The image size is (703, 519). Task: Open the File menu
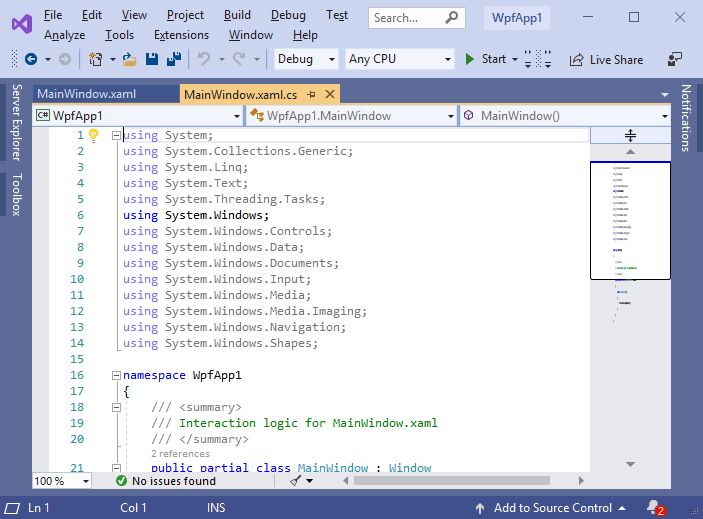(x=53, y=15)
